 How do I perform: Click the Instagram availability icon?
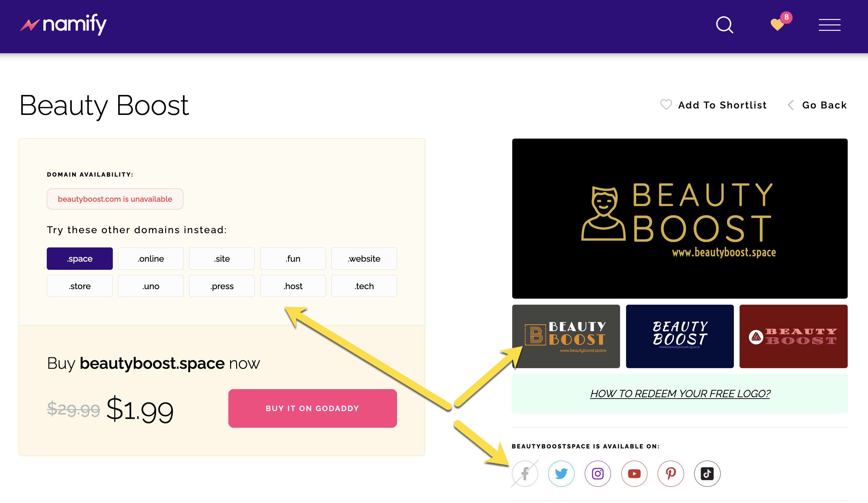pos(598,474)
